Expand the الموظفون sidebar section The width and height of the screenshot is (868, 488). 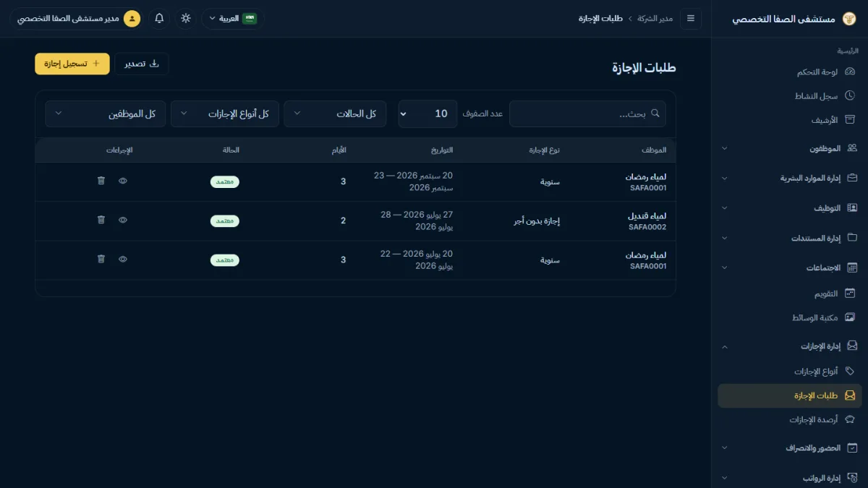(790, 148)
